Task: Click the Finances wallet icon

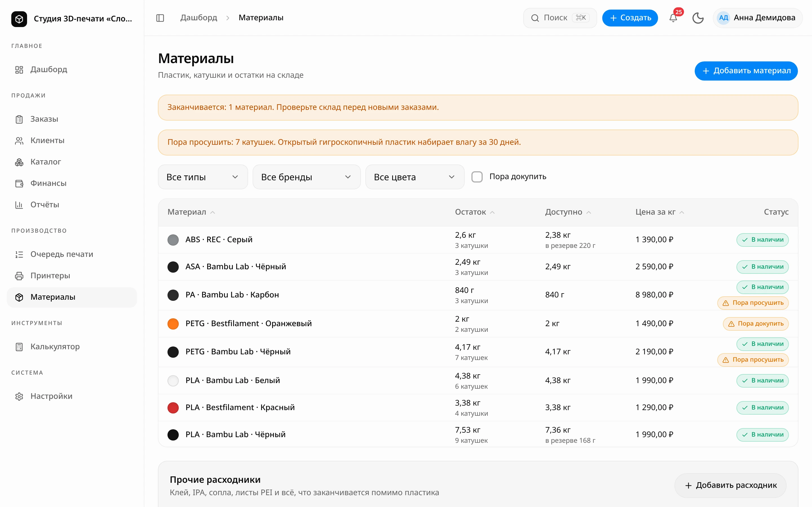Action: (19, 183)
